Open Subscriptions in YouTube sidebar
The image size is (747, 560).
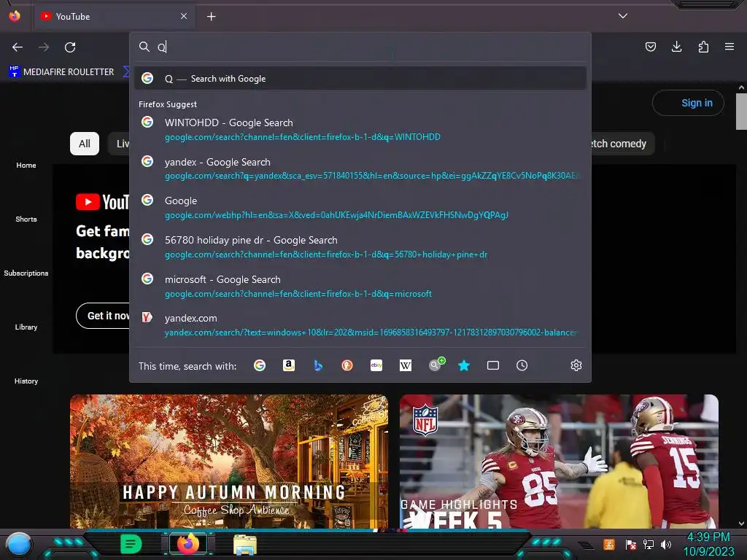click(x=26, y=273)
